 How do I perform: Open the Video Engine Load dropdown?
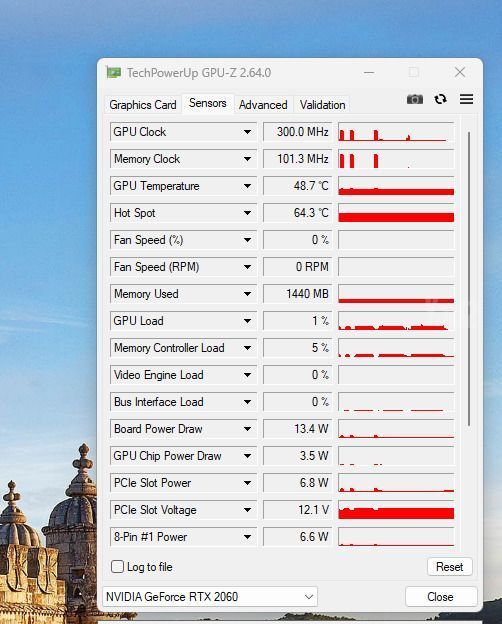pyautogui.click(x=247, y=375)
